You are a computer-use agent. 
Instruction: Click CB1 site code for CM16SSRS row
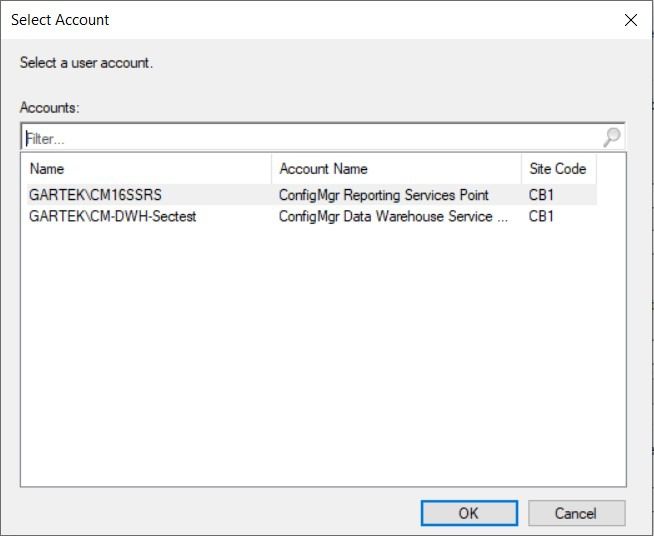(541, 195)
